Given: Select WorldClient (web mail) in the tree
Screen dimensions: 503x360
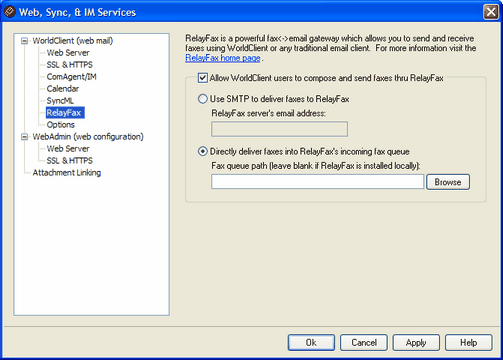Looking at the screenshot, I should pyautogui.click(x=73, y=41).
